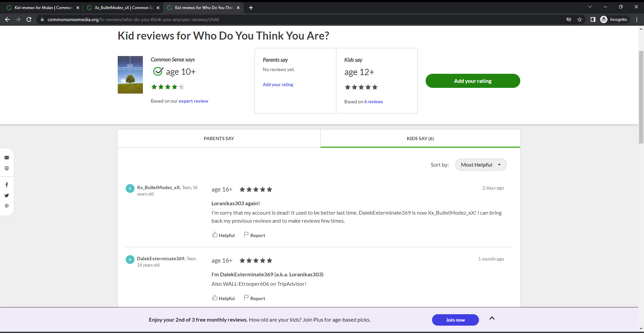Share page via Twitter icon

coord(7,196)
